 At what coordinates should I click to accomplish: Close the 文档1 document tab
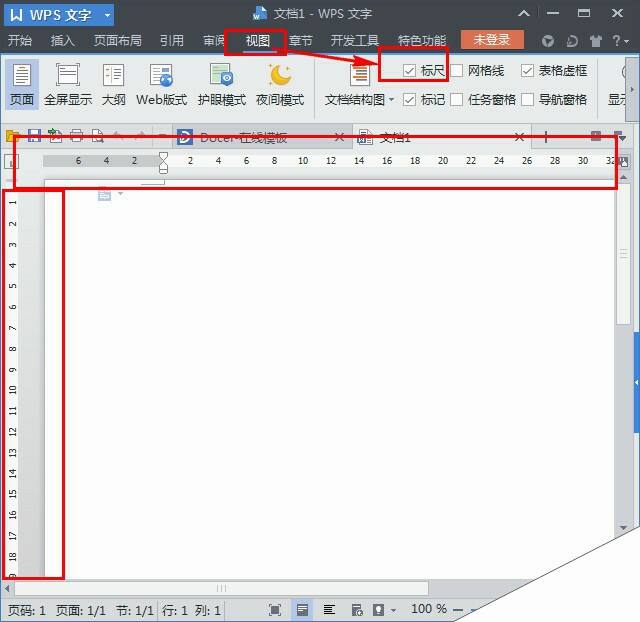click(519, 137)
